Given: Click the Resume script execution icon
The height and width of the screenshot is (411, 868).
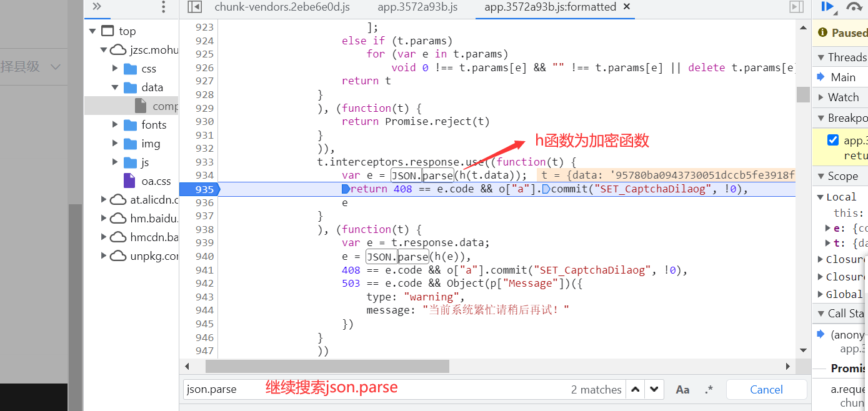Looking at the screenshot, I should (826, 7).
